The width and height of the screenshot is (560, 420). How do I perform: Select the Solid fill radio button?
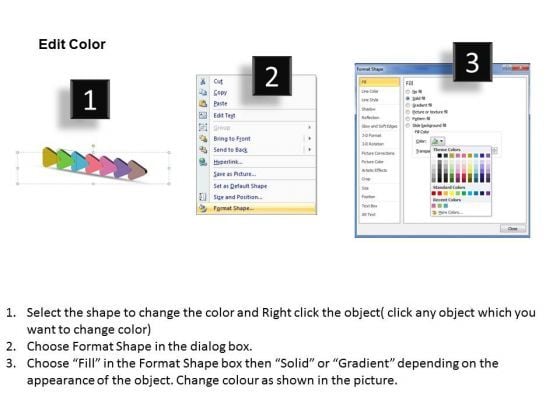pos(408,98)
